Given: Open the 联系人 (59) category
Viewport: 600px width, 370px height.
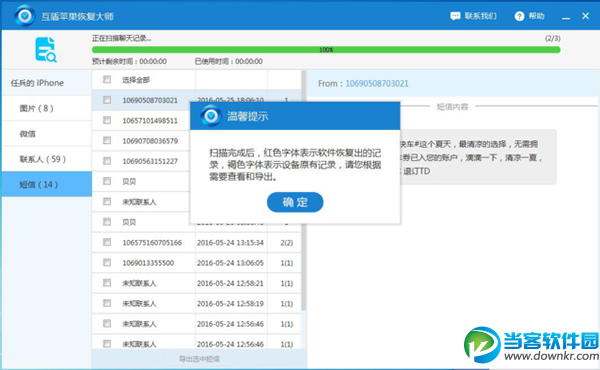Looking at the screenshot, I should click(47, 159).
